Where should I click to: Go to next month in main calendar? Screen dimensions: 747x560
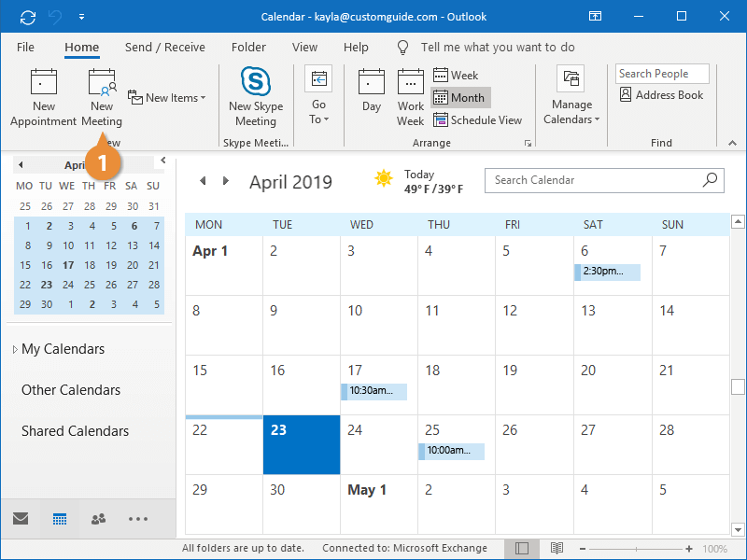pos(226,180)
